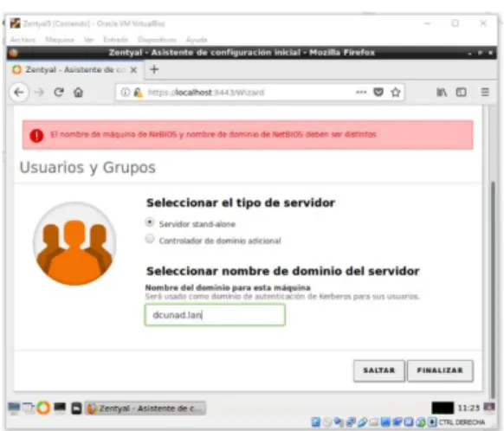504x431 pixels.
Task: Click the NetBIOS error message text
Action: [213, 134]
